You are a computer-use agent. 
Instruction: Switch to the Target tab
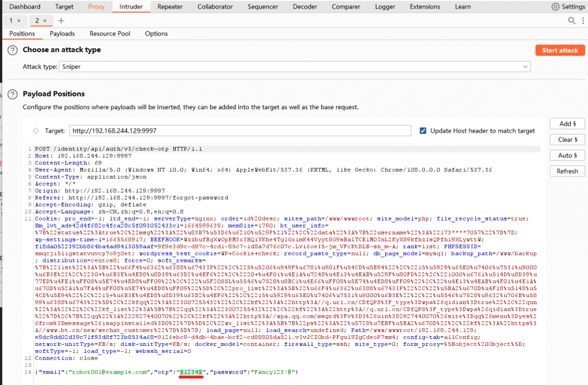point(64,7)
